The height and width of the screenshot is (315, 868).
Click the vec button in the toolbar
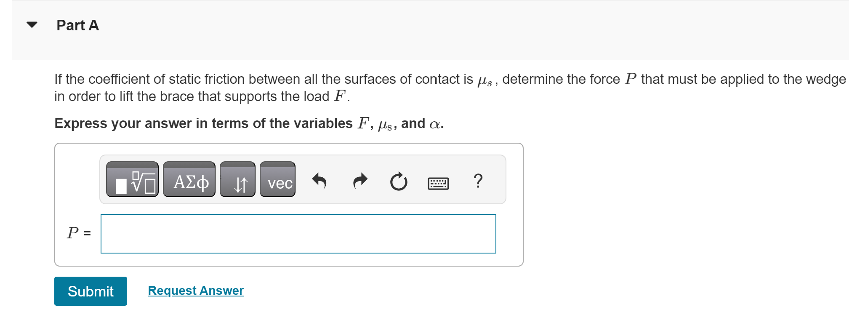tap(278, 181)
